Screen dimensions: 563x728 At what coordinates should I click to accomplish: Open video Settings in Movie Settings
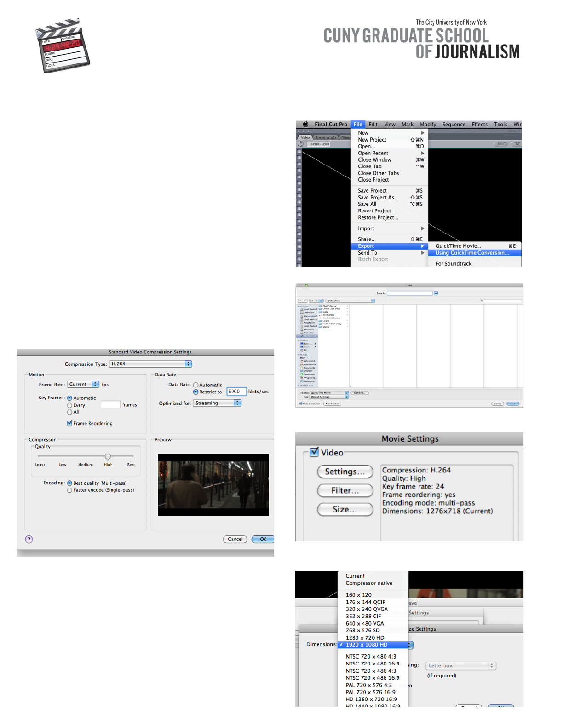tap(345, 472)
